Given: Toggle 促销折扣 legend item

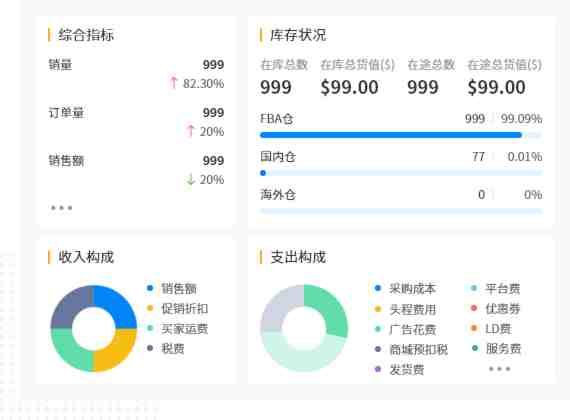Looking at the screenshot, I should pos(177,309).
